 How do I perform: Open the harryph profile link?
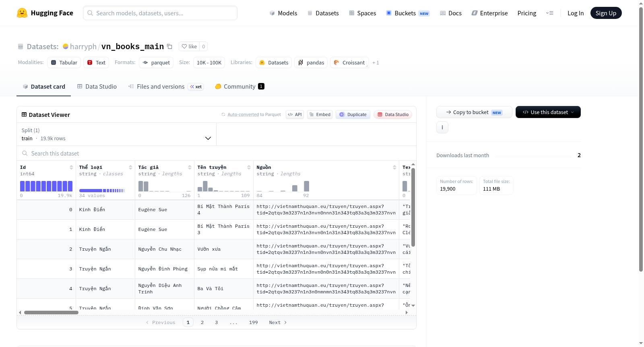tap(83, 46)
